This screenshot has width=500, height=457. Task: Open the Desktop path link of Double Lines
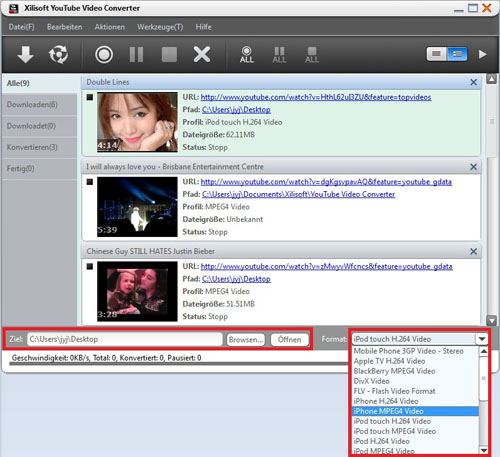click(236, 110)
